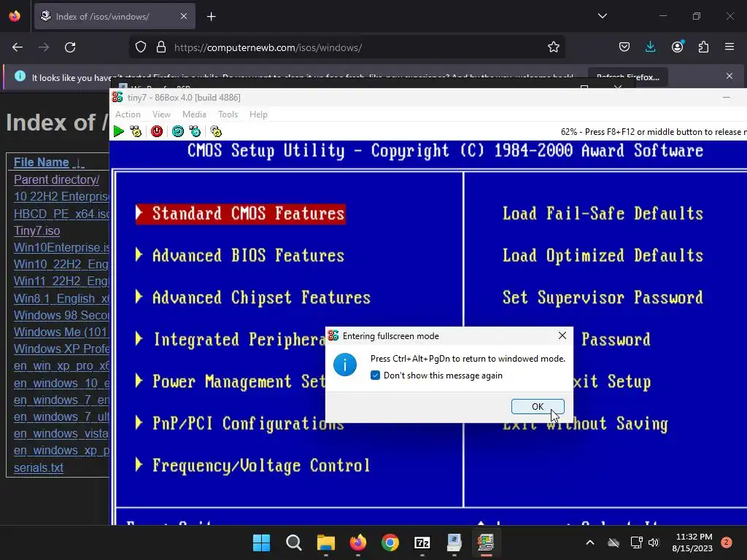Open the tracking protection shield icon
The width and height of the screenshot is (747, 560).
141,47
